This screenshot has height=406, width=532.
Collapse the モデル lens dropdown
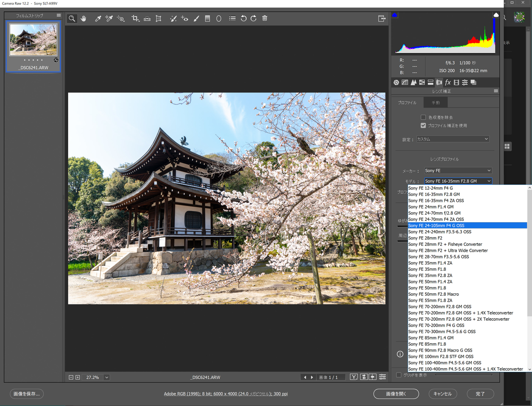click(x=458, y=181)
